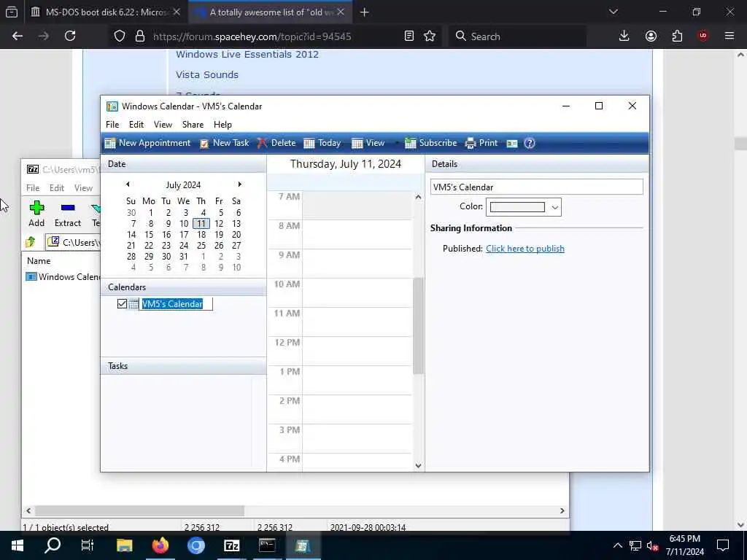Open Vista Sounds link
The image size is (747, 560).
[206, 75]
